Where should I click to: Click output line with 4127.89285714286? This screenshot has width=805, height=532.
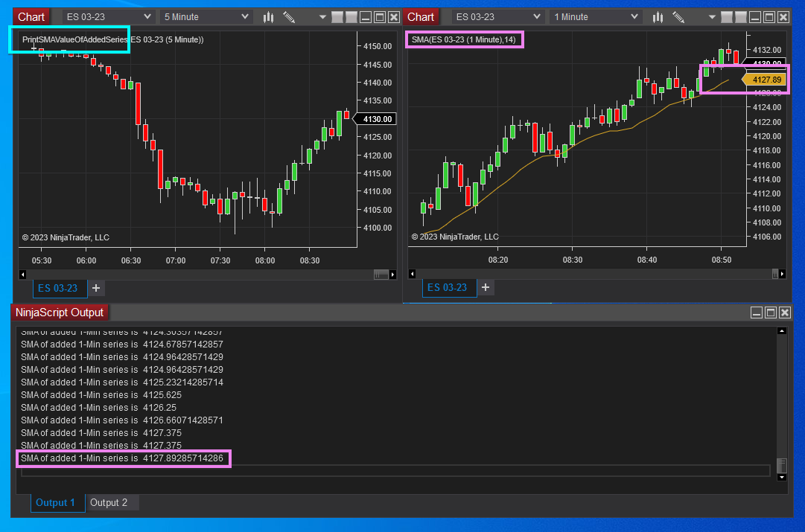click(122, 458)
